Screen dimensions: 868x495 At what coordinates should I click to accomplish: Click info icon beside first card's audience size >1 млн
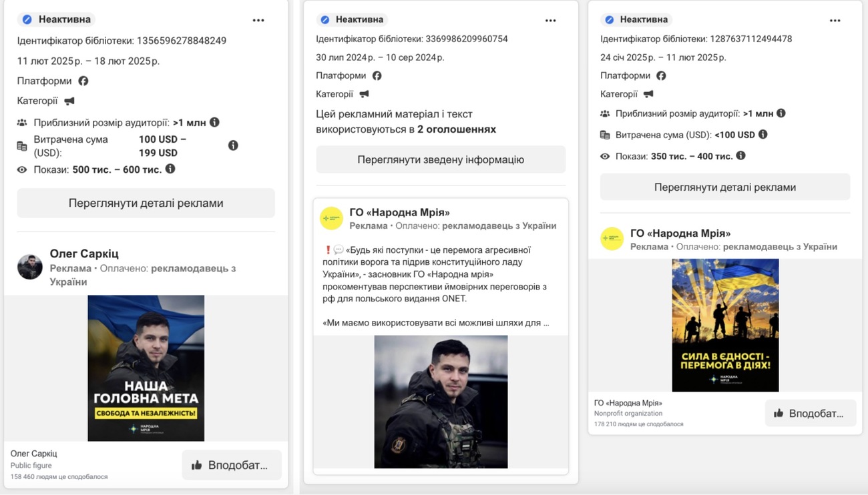pos(214,122)
